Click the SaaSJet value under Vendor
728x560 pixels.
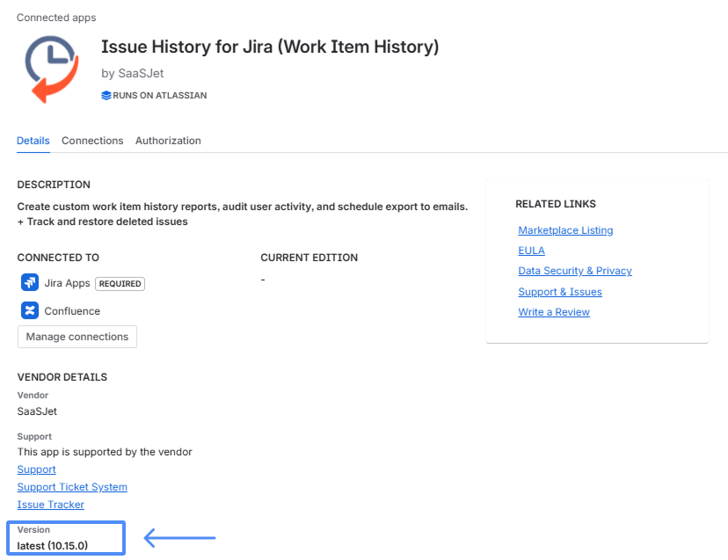(37, 411)
